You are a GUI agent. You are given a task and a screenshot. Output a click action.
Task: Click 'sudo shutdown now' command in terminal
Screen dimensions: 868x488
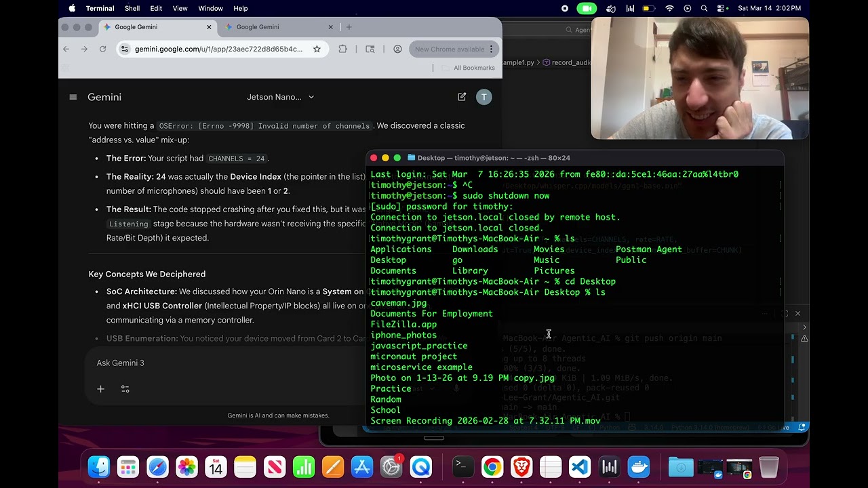click(x=506, y=196)
